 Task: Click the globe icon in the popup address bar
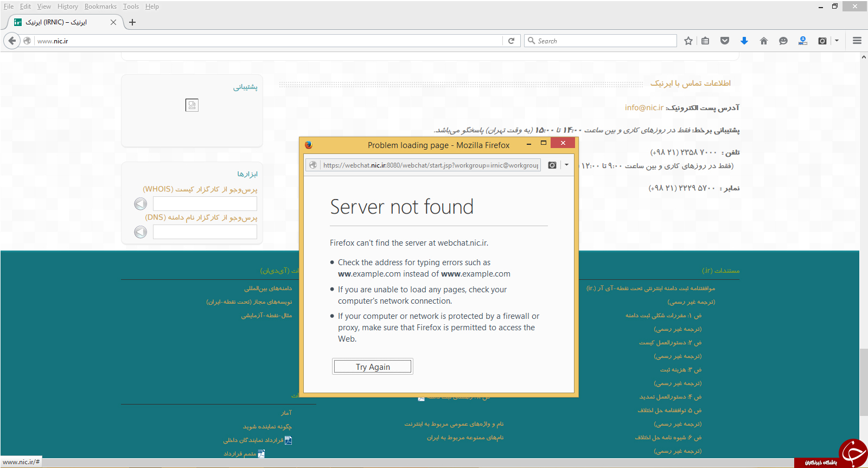click(x=313, y=165)
